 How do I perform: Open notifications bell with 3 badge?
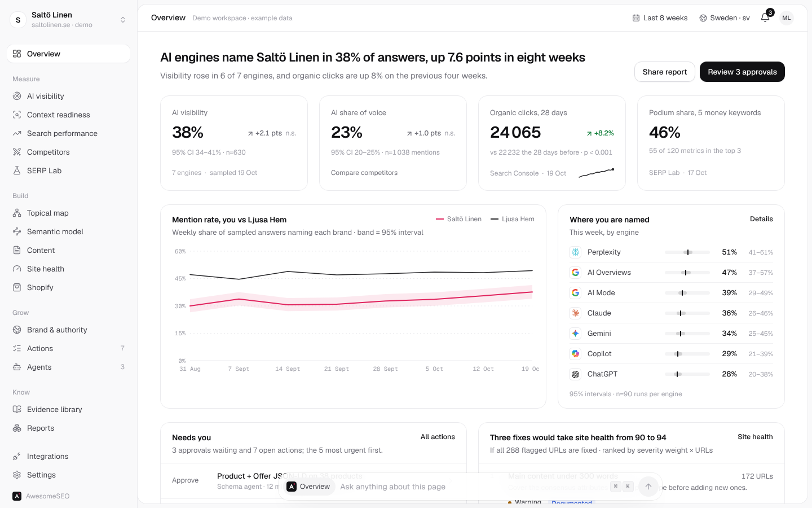pyautogui.click(x=765, y=17)
